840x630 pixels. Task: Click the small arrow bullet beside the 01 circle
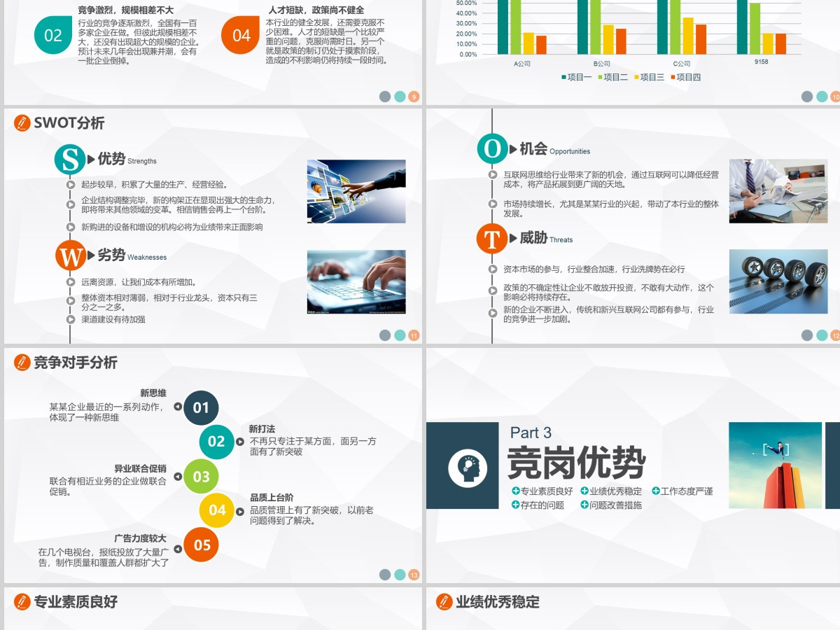[x=178, y=407]
